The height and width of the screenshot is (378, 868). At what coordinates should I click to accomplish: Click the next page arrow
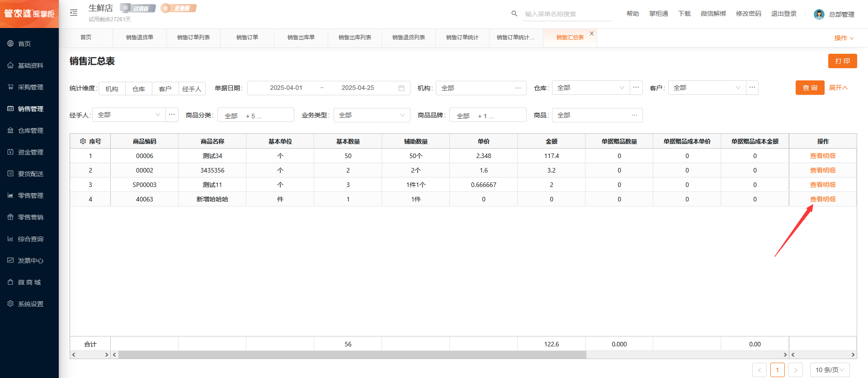click(x=796, y=370)
